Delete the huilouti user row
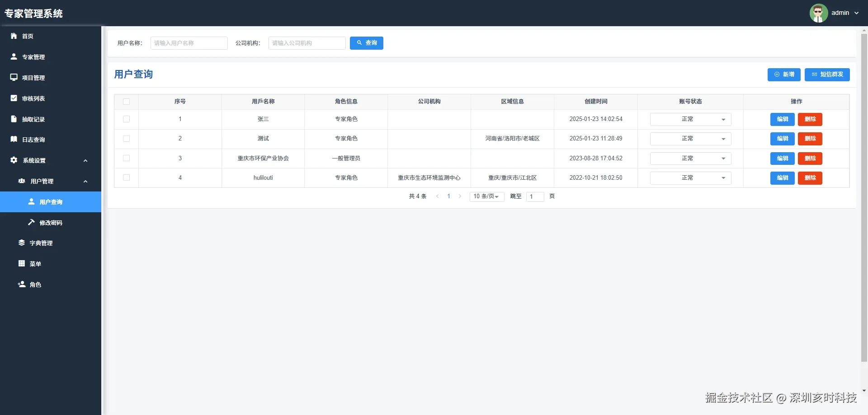The width and height of the screenshot is (868, 415). tap(810, 178)
